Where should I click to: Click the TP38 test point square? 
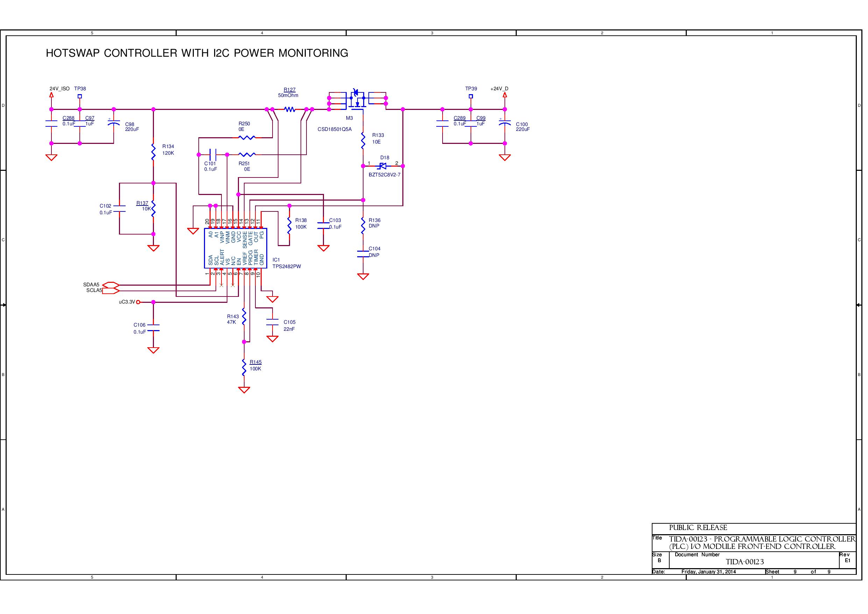(x=79, y=96)
